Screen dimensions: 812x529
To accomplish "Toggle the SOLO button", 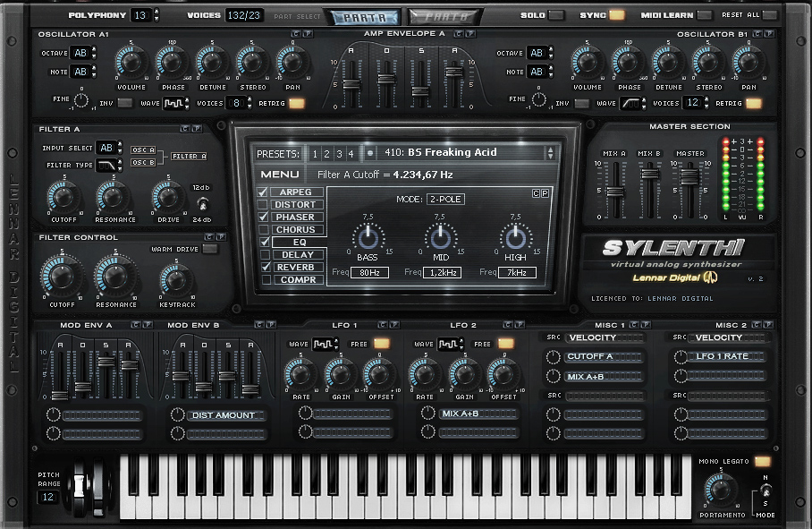I will pyautogui.click(x=556, y=15).
